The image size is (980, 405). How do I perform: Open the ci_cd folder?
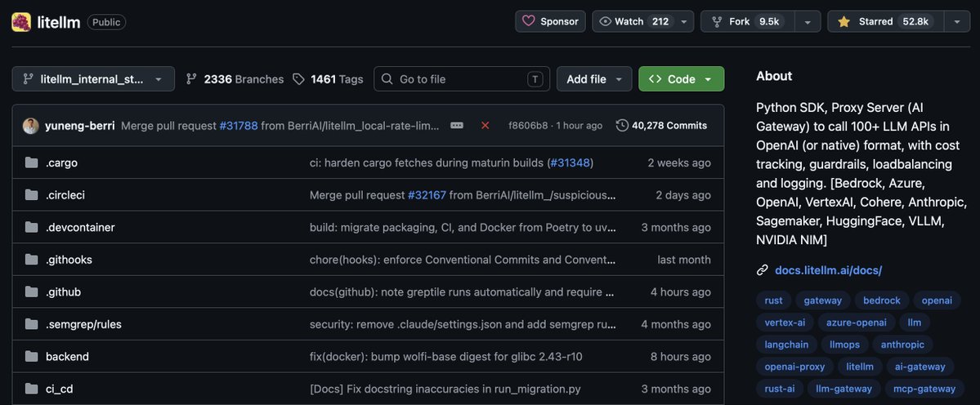(x=60, y=389)
